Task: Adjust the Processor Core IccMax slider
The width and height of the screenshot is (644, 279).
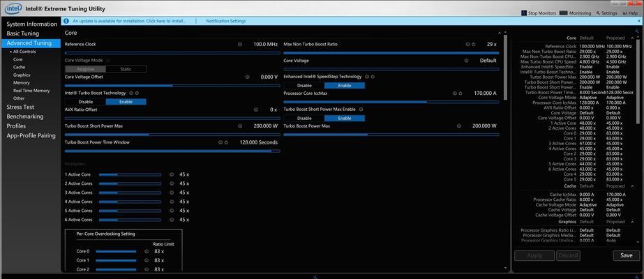Action: tap(391, 102)
